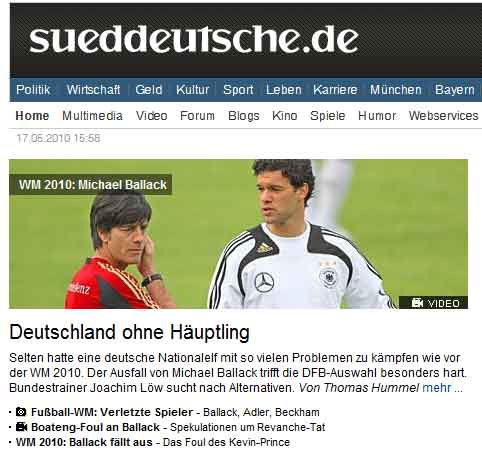
Task: Open 'WM 2010: Ballack fällt aus' article
Action: [x=84, y=442]
